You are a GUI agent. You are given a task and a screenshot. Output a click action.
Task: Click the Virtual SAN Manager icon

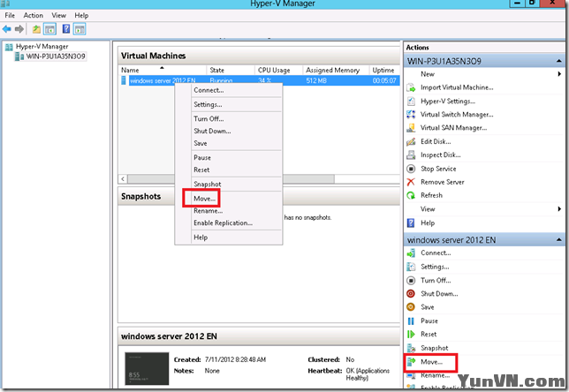(411, 128)
